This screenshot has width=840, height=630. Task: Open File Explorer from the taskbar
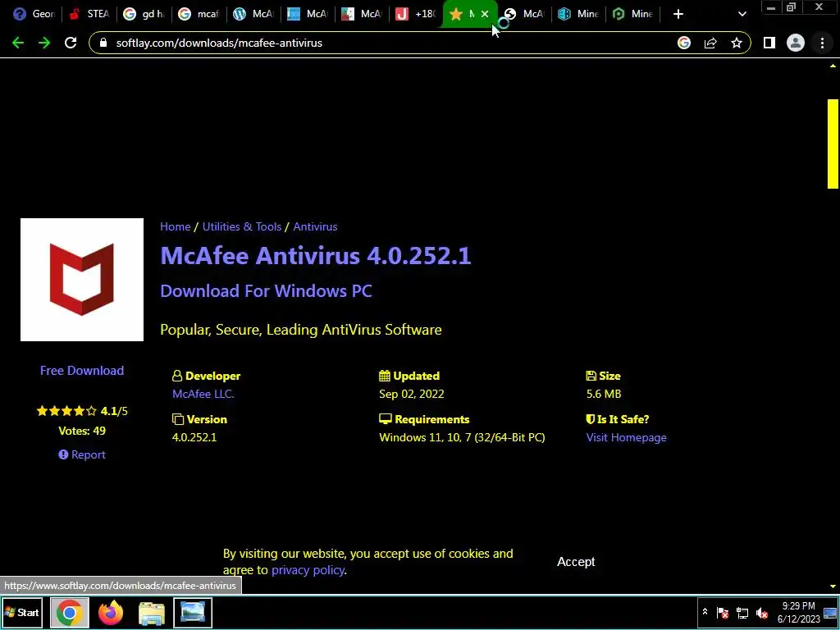click(x=152, y=612)
